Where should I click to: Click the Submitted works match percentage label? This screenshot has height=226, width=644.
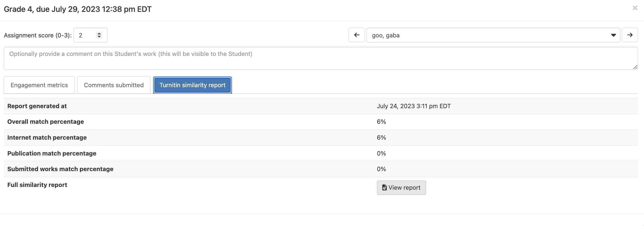click(x=60, y=169)
